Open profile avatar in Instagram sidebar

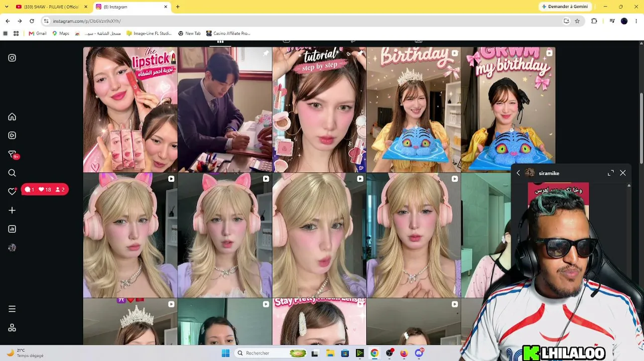tap(12, 248)
